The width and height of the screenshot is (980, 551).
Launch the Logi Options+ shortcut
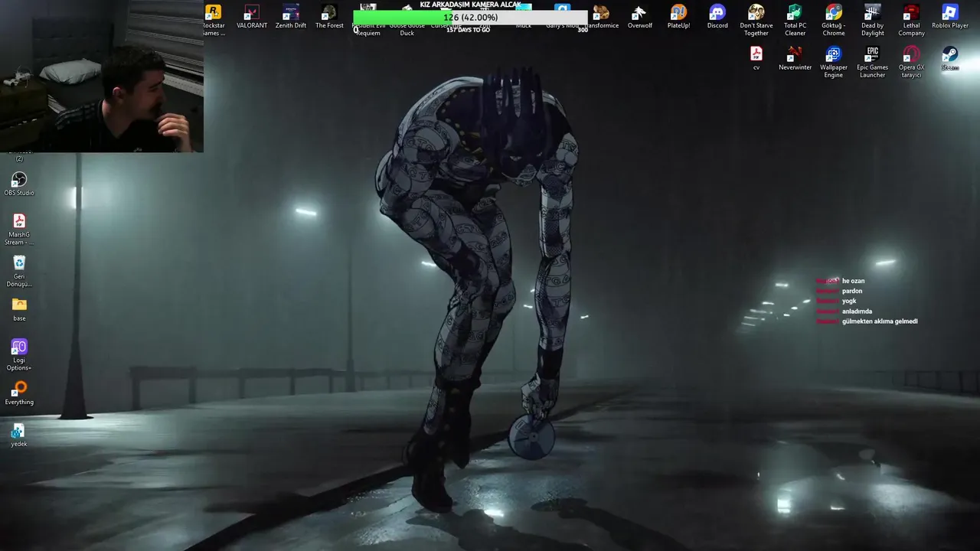click(x=19, y=355)
